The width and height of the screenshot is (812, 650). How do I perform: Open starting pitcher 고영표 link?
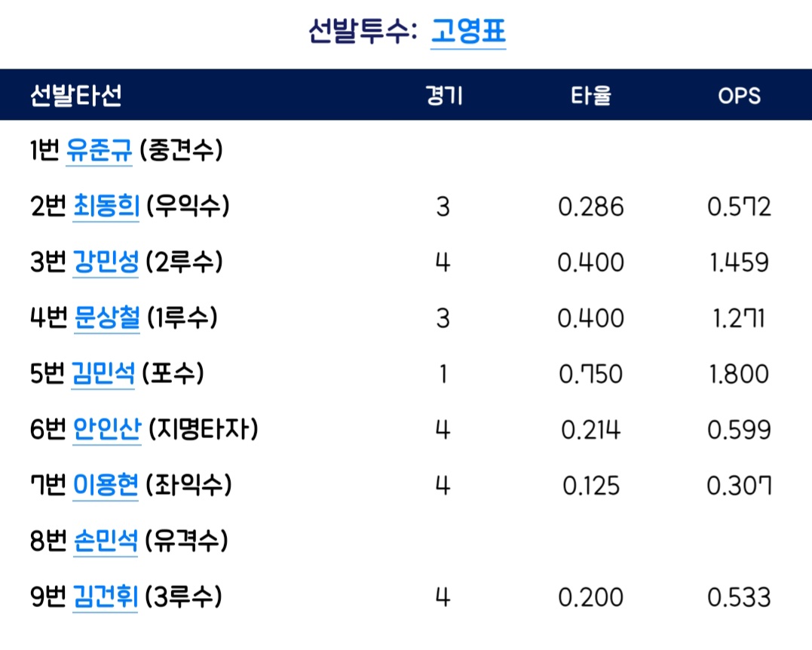(x=467, y=32)
